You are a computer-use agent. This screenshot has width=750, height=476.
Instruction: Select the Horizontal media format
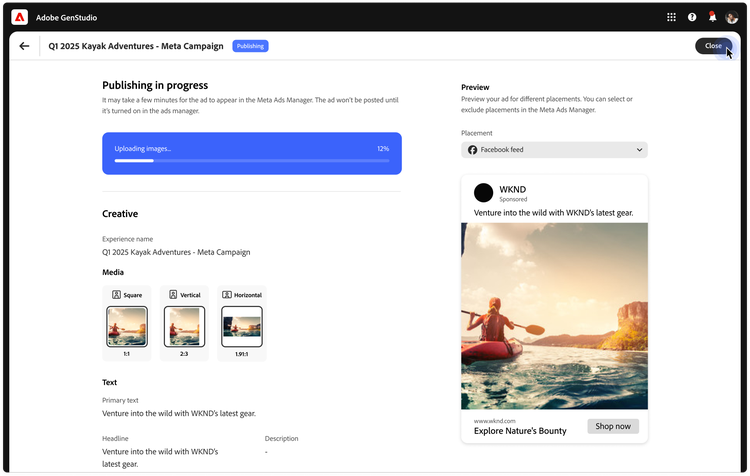point(241,322)
